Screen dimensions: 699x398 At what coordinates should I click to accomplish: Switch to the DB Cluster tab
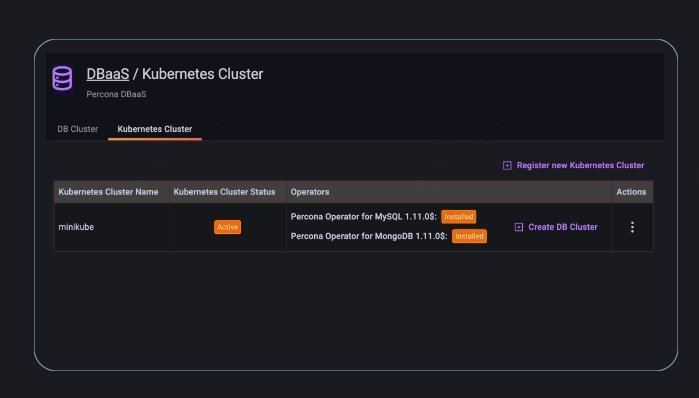[x=78, y=129]
